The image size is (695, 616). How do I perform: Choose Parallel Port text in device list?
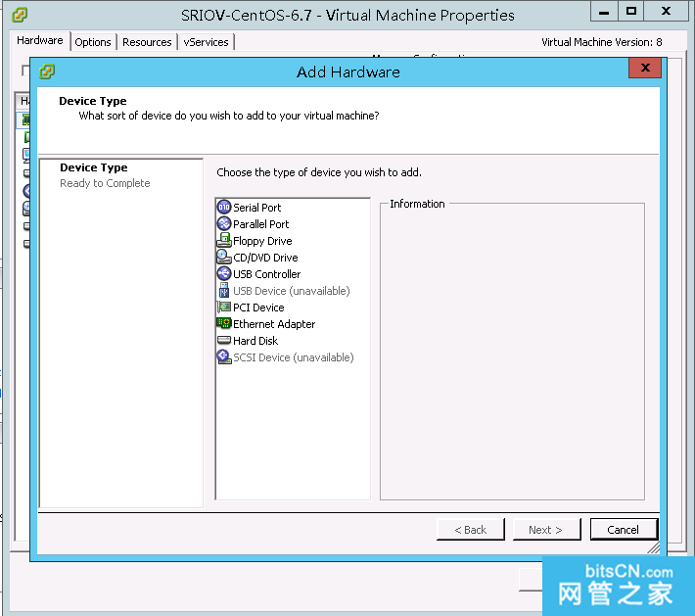click(x=260, y=224)
